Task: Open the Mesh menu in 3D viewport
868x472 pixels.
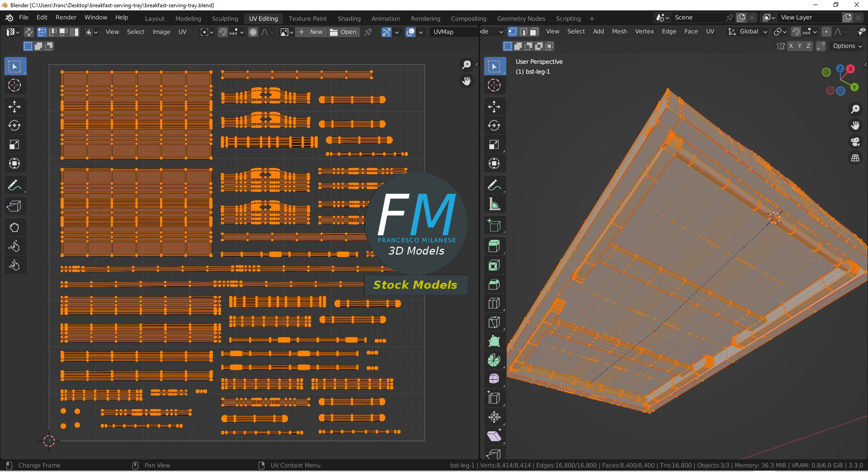Action: coord(619,32)
